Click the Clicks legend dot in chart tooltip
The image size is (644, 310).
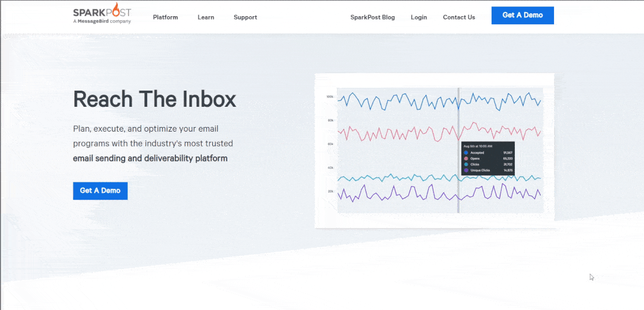pyautogui.click(x=466, y=165)
